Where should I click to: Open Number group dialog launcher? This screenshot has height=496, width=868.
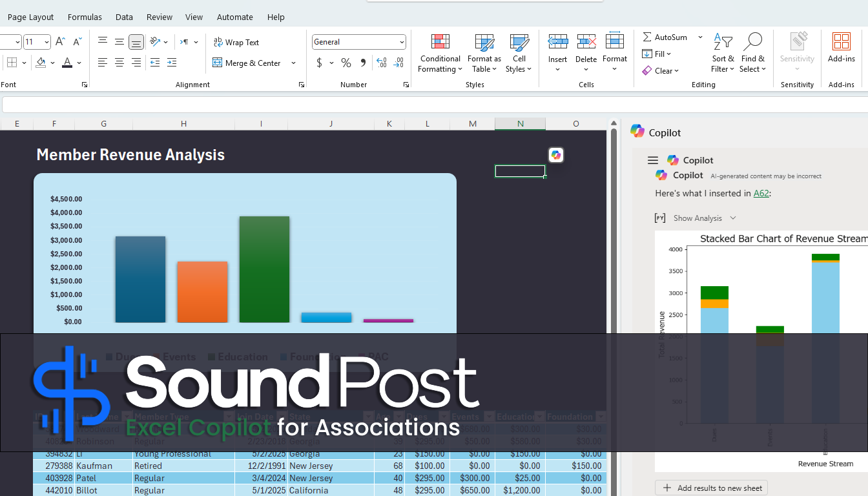tap(406, 85)
